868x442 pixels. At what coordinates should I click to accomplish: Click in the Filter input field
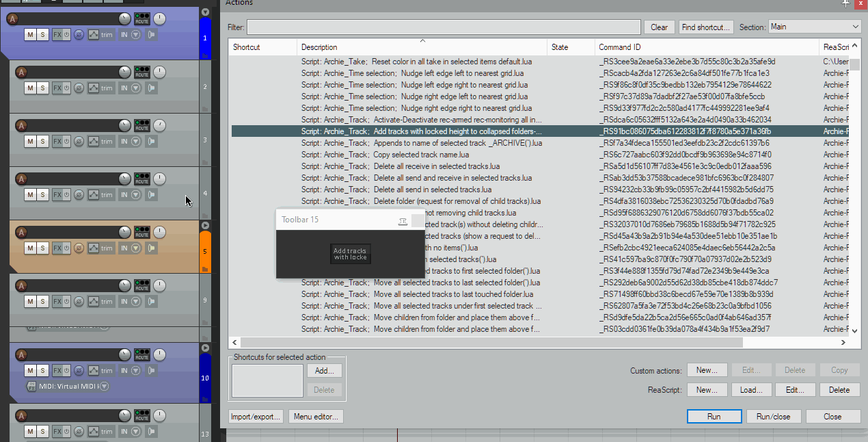[444, 27]
